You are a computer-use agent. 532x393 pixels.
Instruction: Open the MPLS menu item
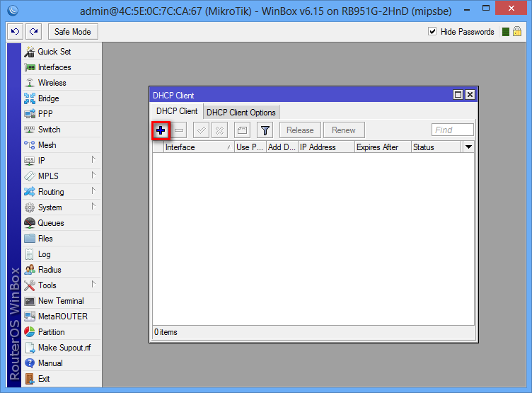[x=62, y=176]
